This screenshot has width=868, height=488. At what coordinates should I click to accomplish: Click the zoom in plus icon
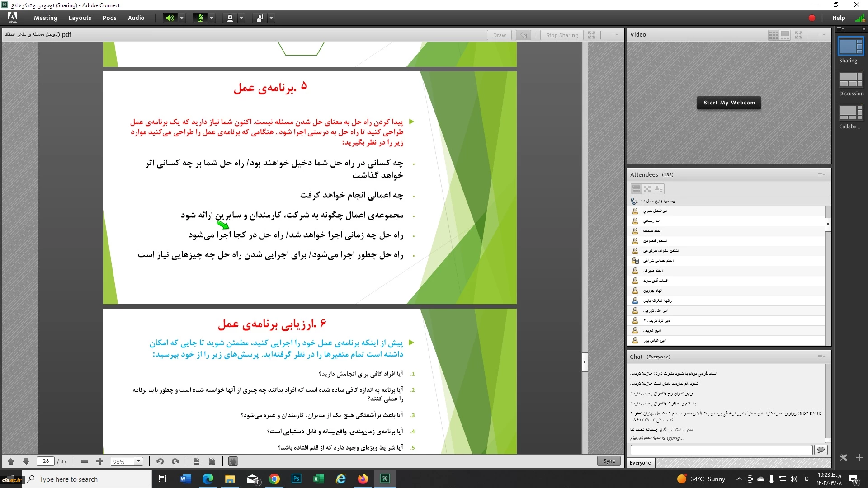pos(99,461)
